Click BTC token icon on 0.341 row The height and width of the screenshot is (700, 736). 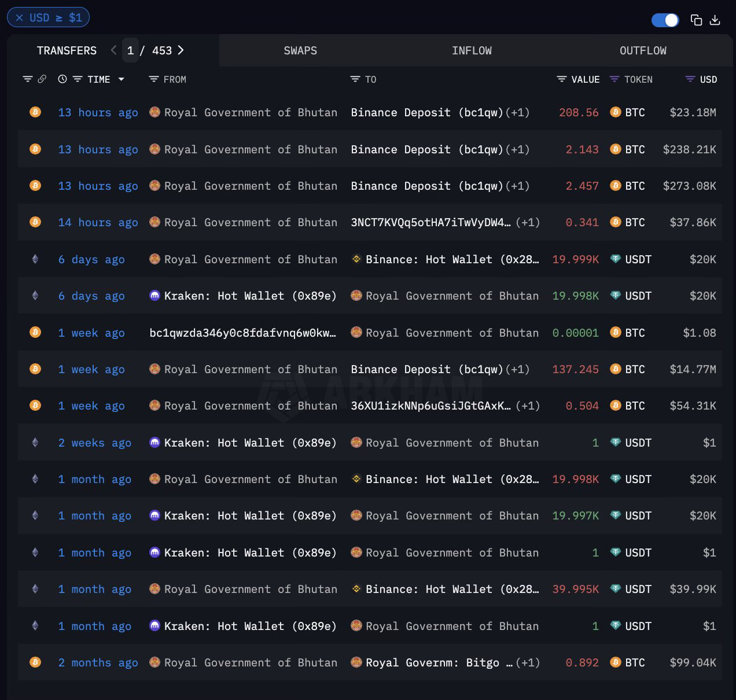tap(616, 222)
